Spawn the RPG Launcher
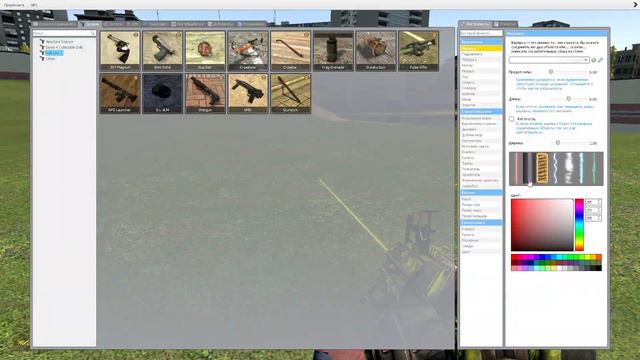 click(120, 94)
